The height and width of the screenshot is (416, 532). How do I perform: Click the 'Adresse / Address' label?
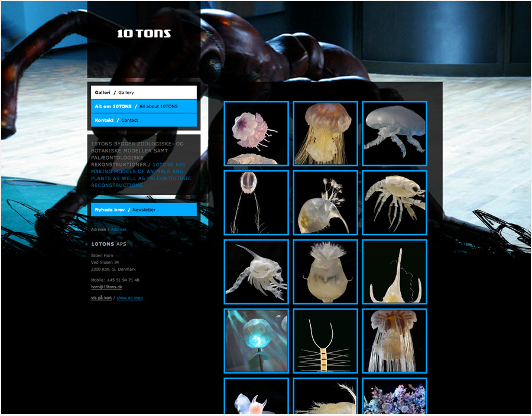(109, 229)
